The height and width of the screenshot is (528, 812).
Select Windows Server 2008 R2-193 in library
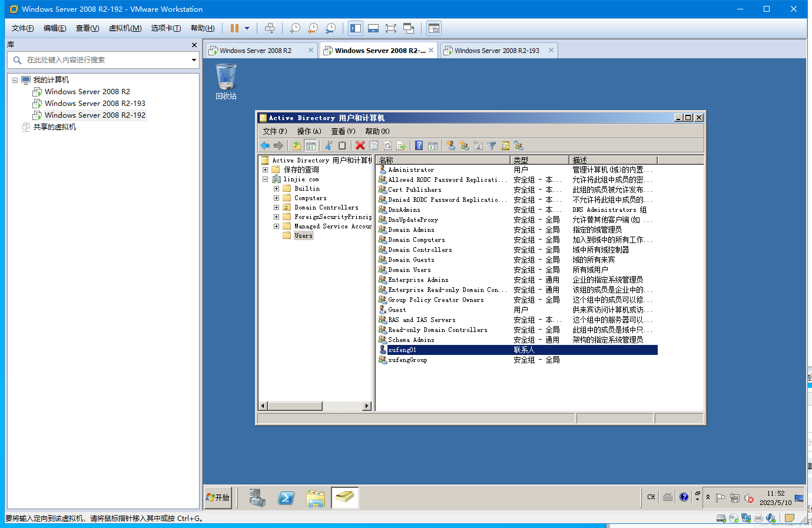95,104
